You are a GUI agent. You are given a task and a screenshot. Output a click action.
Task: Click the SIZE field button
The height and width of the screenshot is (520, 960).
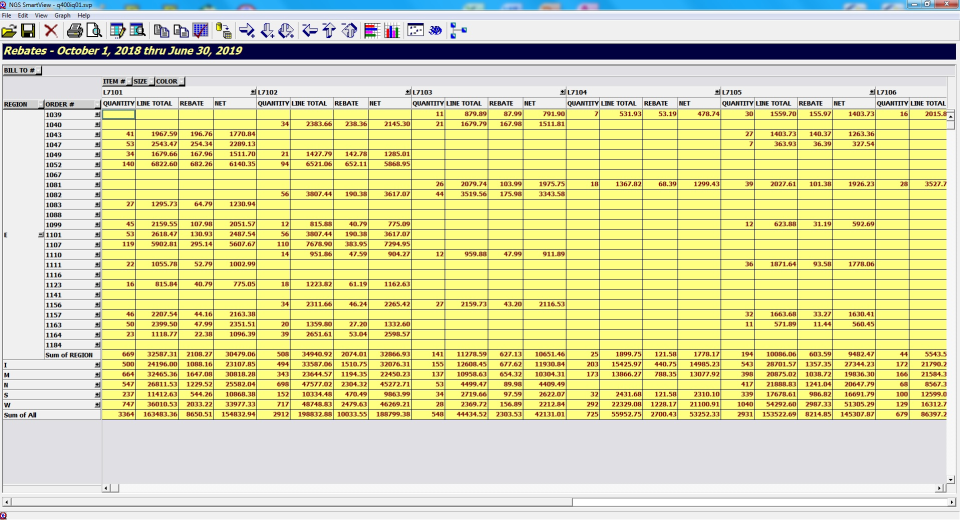tap(142, 81)
